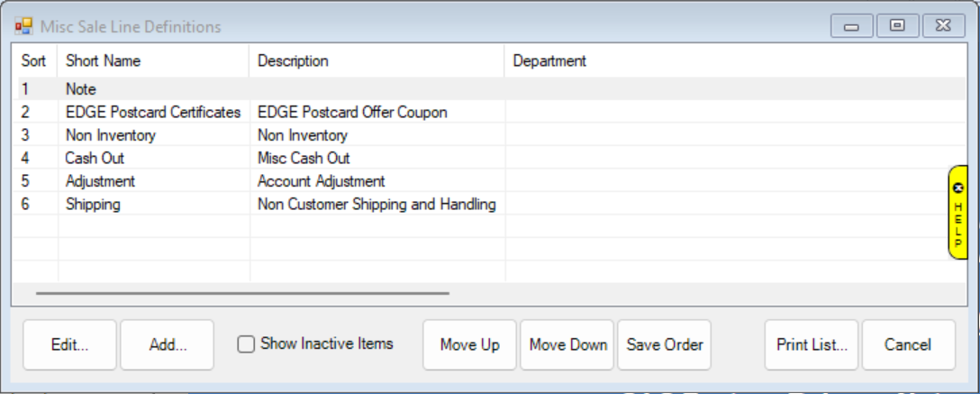This screenshot has width=980, height=394.
Task: Click the Description column header
Action: click(x=293, y=61)
